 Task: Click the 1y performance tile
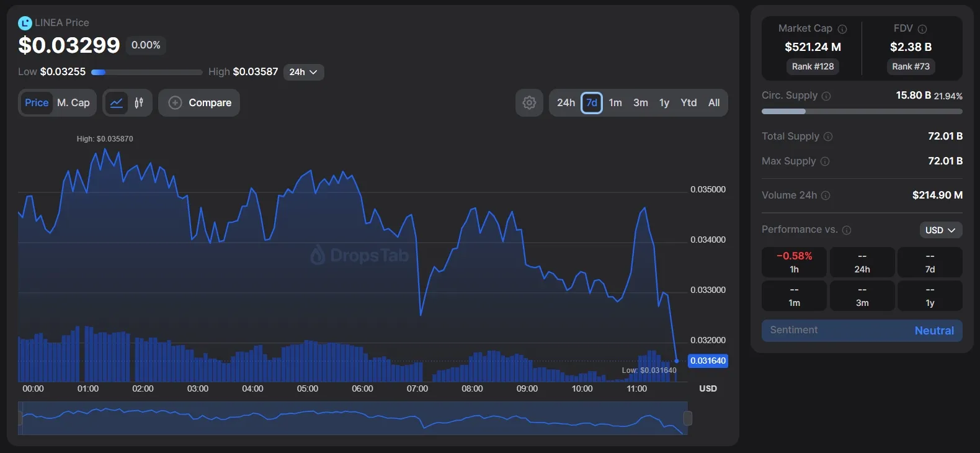coord(930,295)
